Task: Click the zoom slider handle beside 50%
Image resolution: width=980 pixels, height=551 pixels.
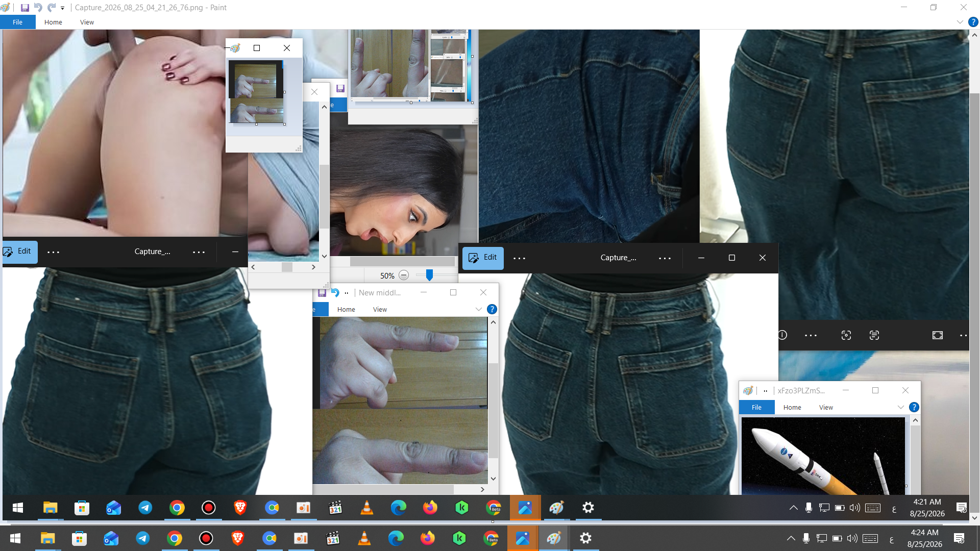Action: coord(429,275)
